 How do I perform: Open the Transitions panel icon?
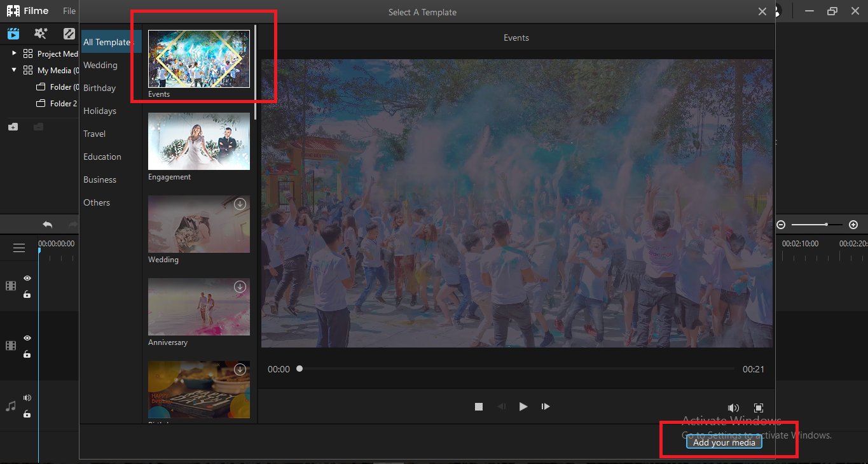[x=69, y=33]
